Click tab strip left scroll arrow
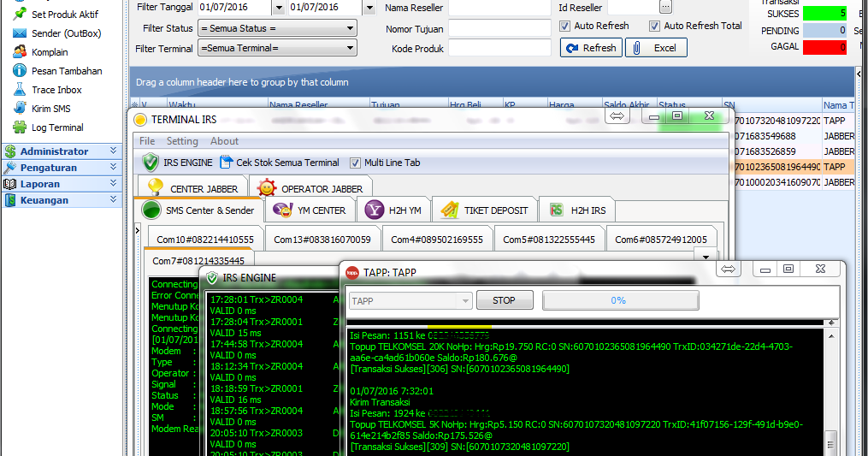 (x=138, y=230)
